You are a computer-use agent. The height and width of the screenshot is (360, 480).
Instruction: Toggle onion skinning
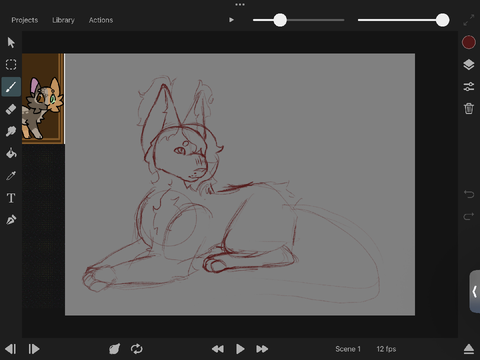[114, 349]
